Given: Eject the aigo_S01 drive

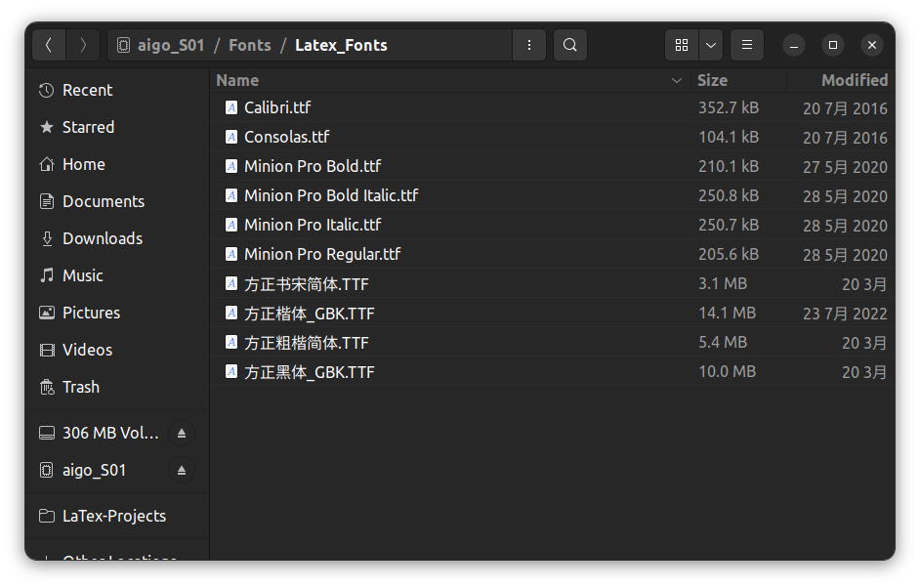Looking at the screenshot, I should 181,470.
